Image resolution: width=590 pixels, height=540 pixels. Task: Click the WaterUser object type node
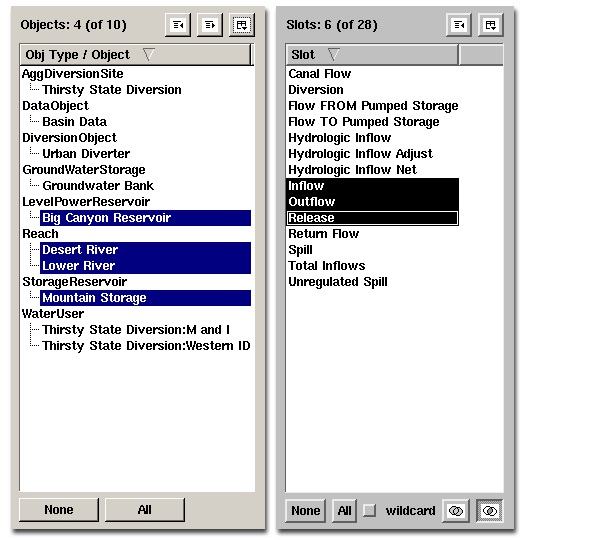pyautogui.click(x=53, y=314)
